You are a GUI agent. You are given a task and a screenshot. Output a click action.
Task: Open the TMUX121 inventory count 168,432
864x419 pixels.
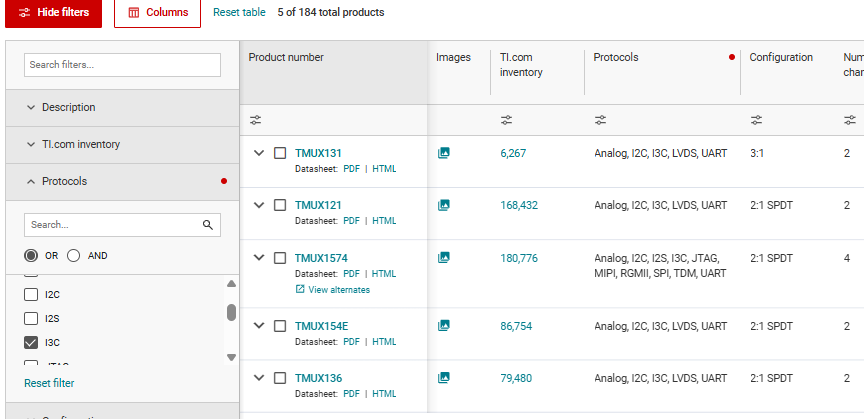pos(519,205)
